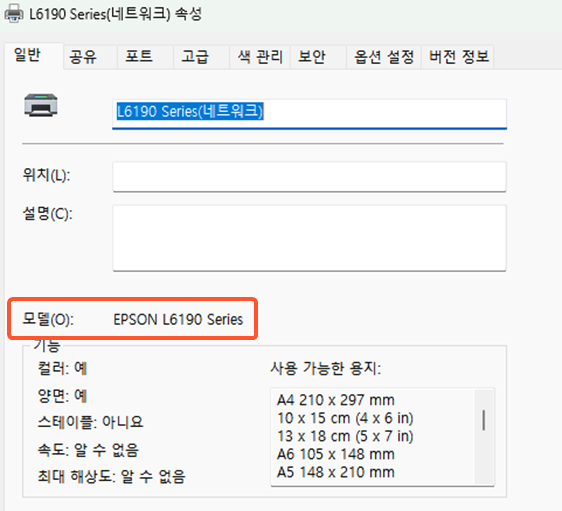Click the 설명(C) text area
The width and height of the screenshot is (562, 511).
[309, 238]
